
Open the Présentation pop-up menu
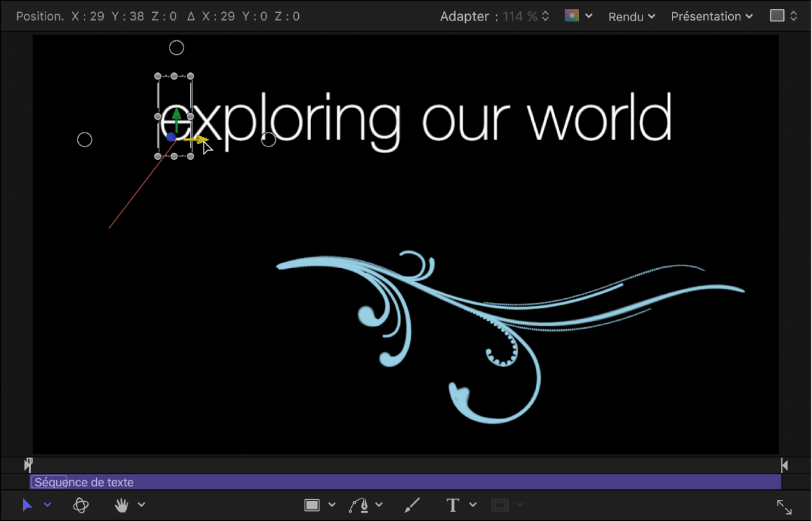click(x=712, y=17)
